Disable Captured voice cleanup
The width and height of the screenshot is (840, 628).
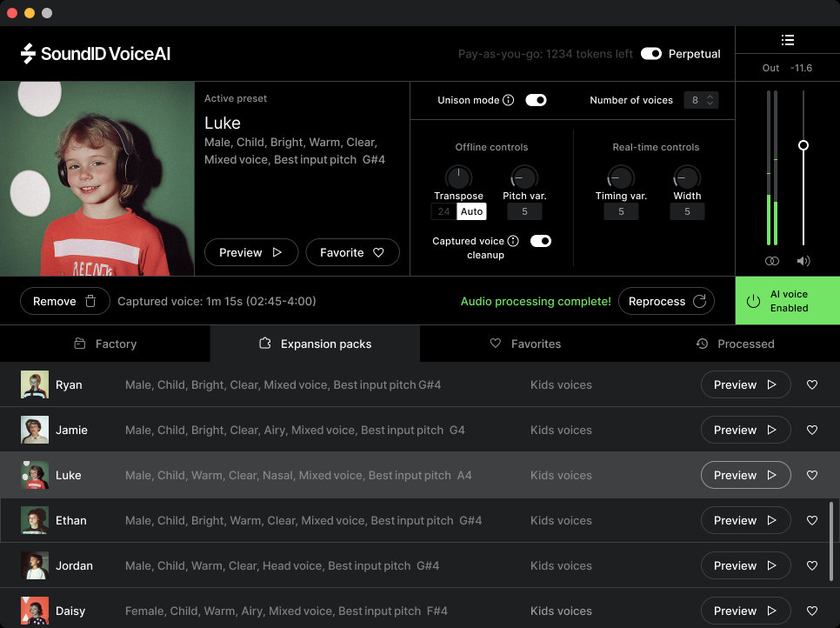coord(541,241)
